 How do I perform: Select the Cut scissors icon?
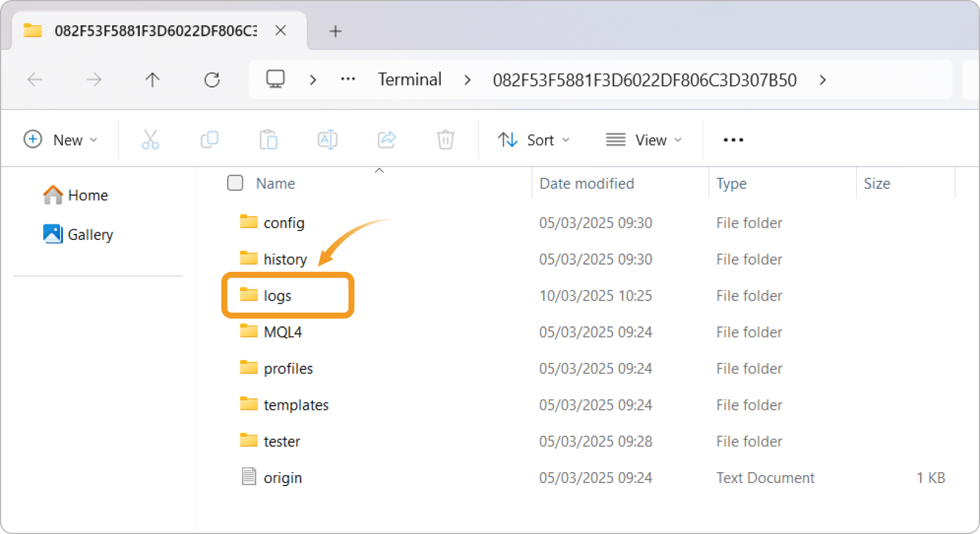150,140
